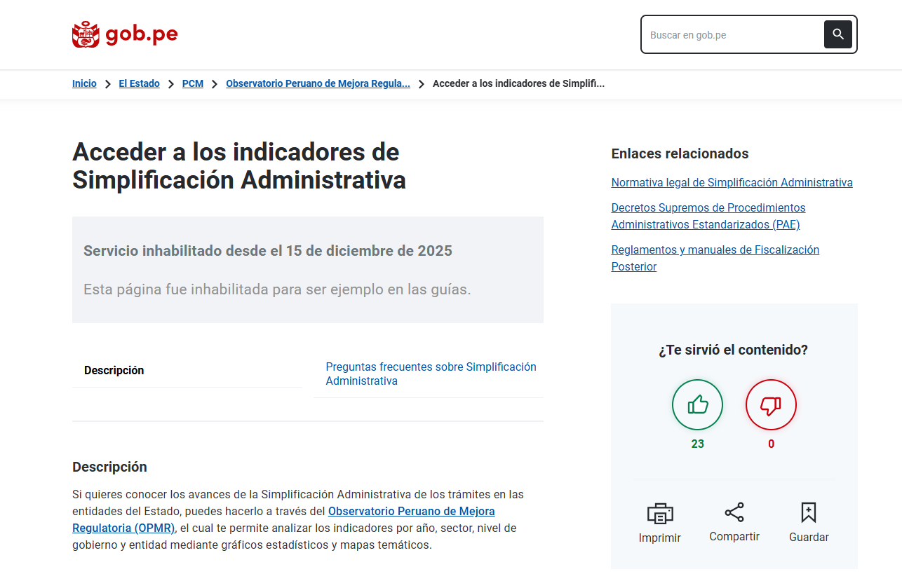Click the Imprimir text label
Viewport: 902px width, 588px height.
point(659,538)
